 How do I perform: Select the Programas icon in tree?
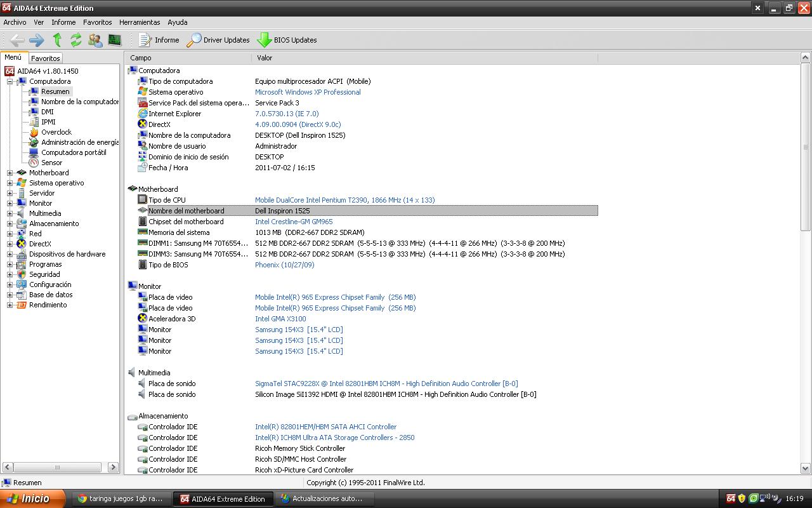[x=22, y=264]
